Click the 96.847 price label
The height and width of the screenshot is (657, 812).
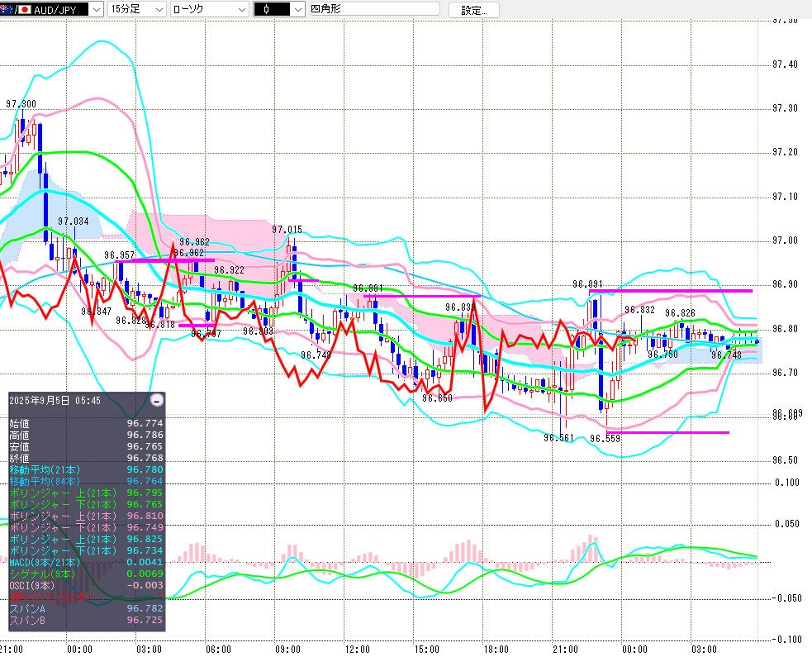pos(96,312)
